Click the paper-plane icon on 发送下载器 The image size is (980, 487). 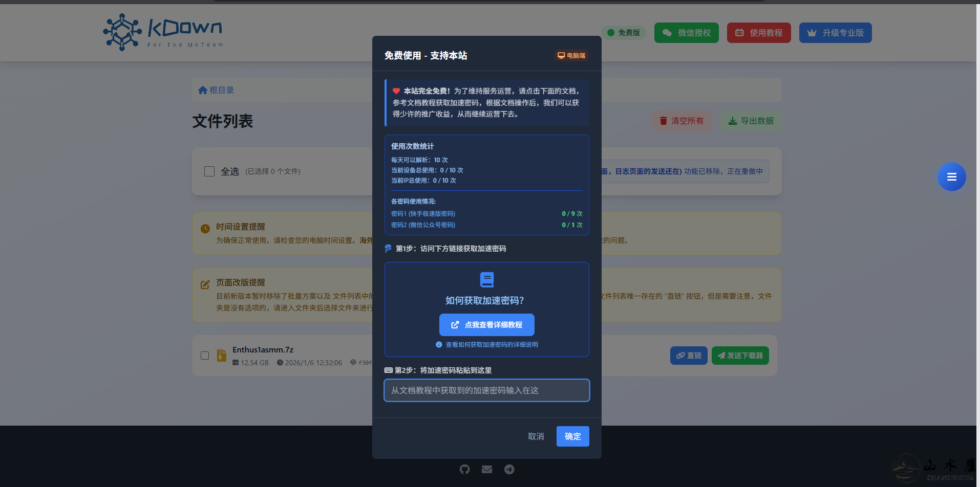pyautogui.click(x=720, y=355)
